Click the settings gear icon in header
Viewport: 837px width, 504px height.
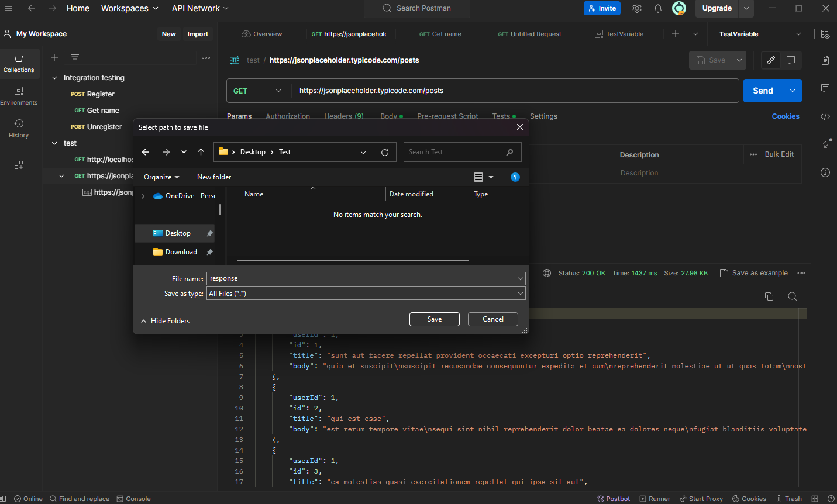coord(637,8)
